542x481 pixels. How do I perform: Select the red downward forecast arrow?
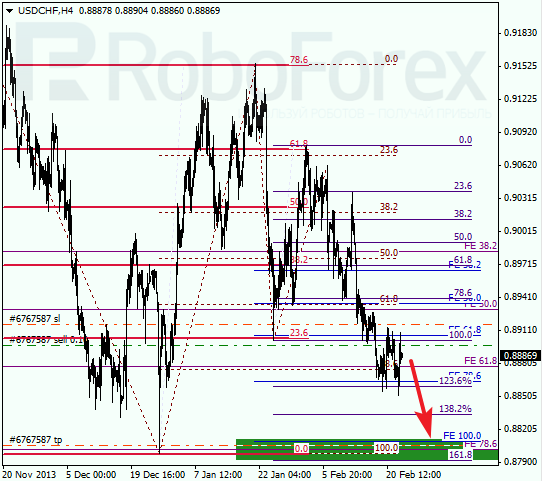point(421,398)
